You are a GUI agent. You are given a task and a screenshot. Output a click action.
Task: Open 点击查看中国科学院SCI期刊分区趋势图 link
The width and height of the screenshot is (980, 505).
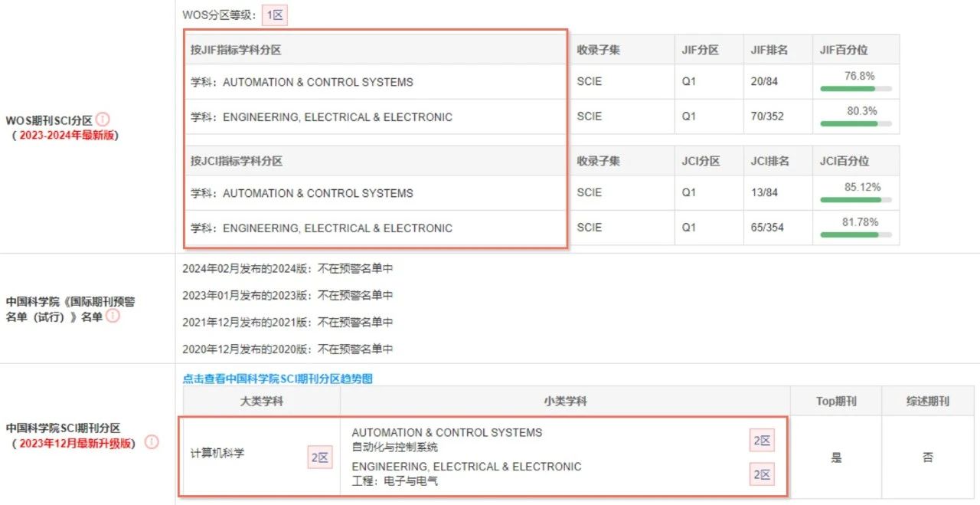point(277,379)
